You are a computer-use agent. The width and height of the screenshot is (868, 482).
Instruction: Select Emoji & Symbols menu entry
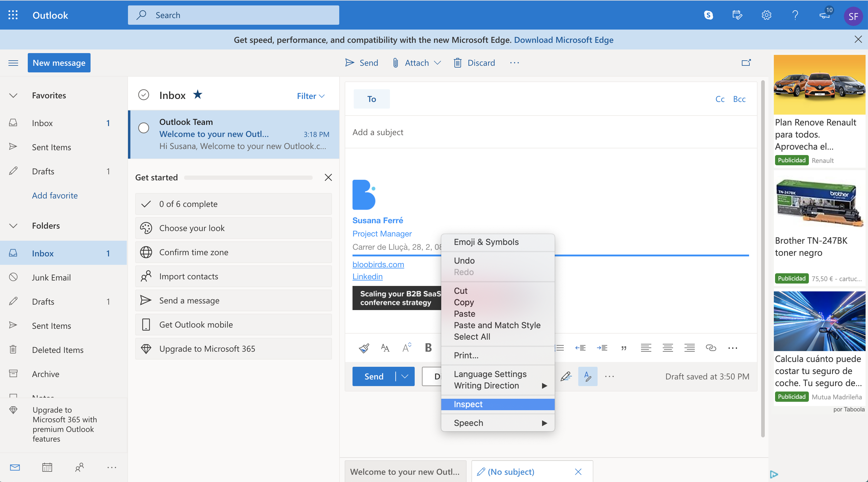coord(498,242)
